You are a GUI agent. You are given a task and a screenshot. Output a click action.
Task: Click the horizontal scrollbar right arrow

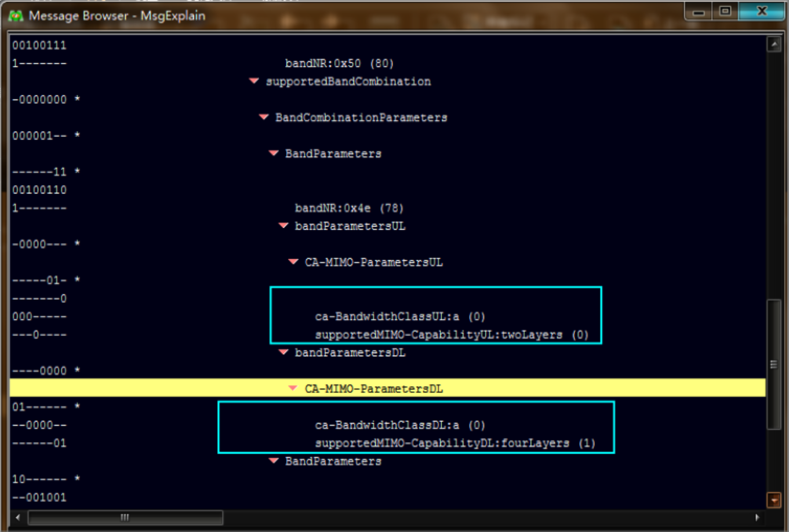tap(757, 517)
